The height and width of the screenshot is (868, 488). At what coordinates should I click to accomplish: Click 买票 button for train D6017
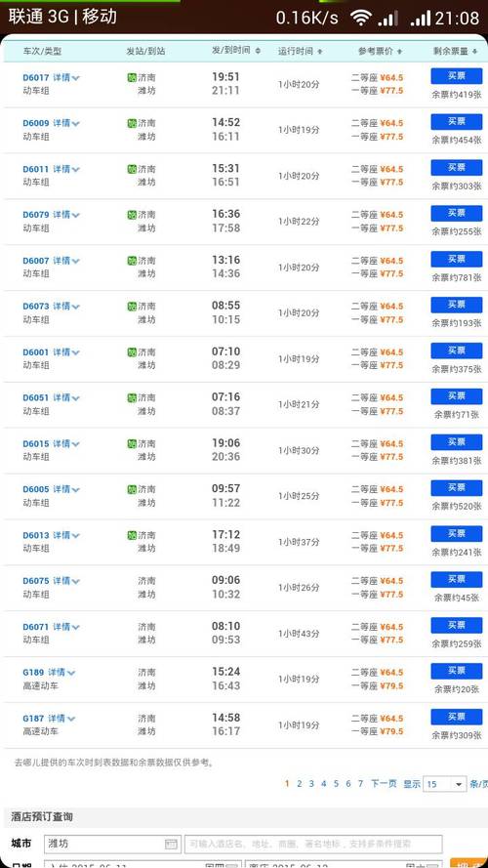[x=457, y=76]
